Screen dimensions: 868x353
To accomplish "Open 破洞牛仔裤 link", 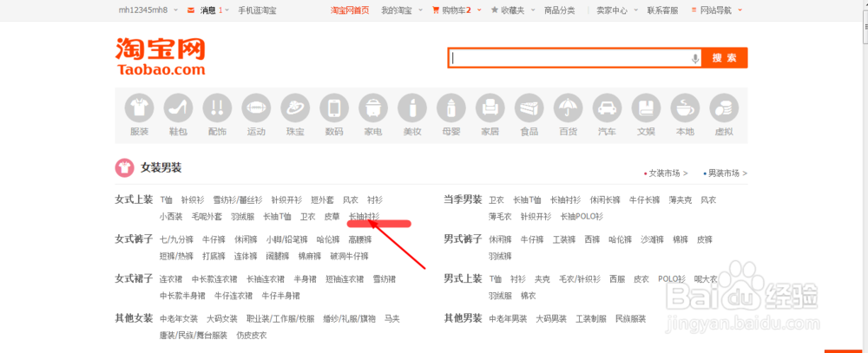I will click(x=349, y=256).
